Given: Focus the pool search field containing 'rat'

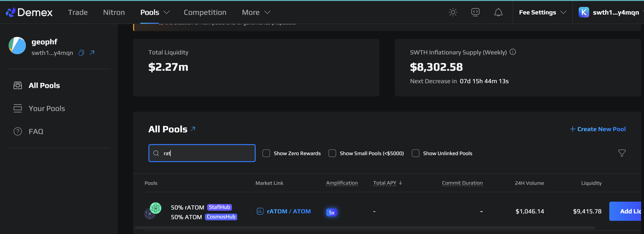Looking at the screenshot, I should pyautogui.click(x=202, y=153).
